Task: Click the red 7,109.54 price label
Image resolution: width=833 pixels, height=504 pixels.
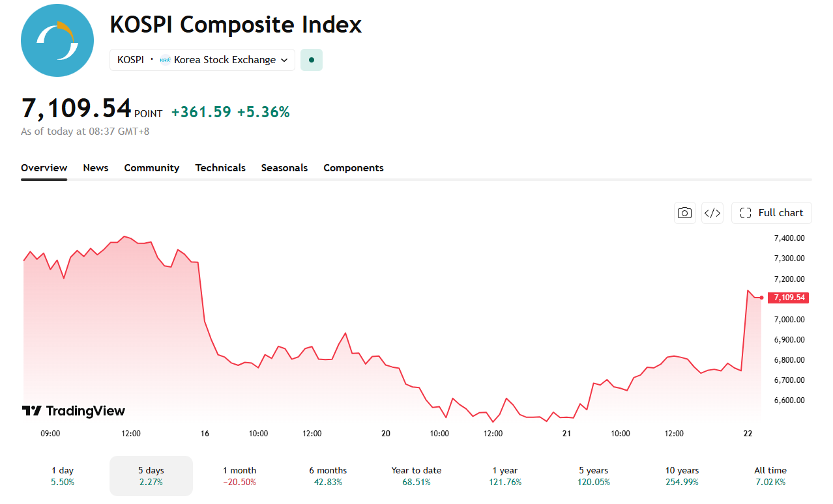Action: [789, 298]
